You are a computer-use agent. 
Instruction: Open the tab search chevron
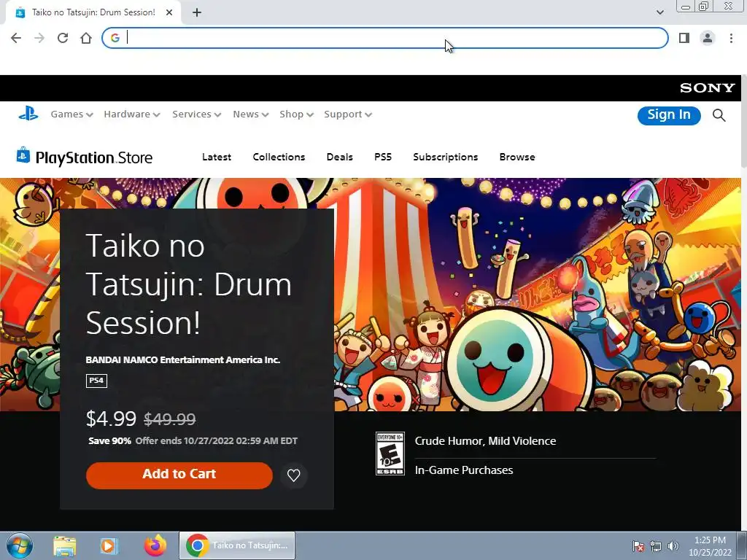(x=659, y=12)
